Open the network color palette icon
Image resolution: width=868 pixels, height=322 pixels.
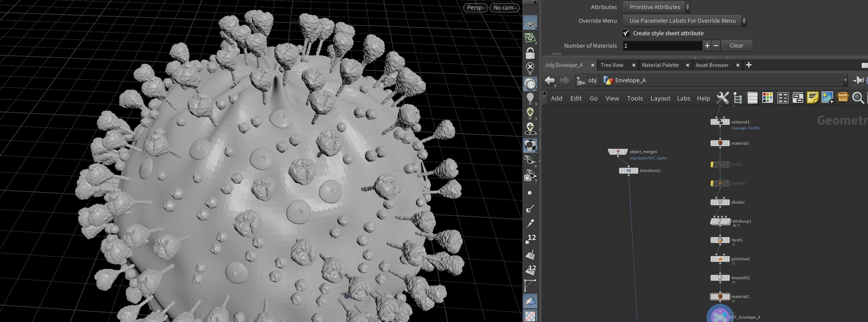tap(767, 98)
